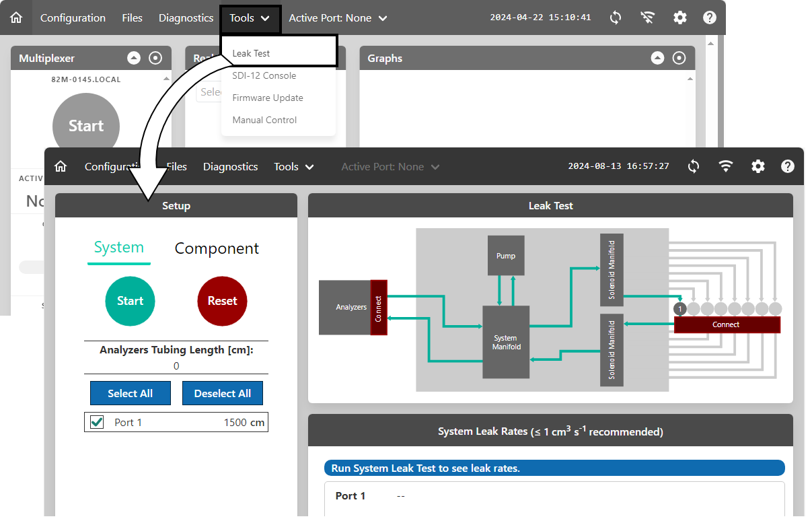Click Analyzers block in diagram

click(344, 308)
